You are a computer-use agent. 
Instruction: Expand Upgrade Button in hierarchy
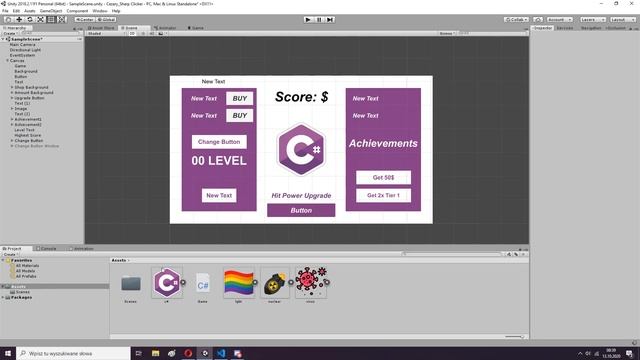pyautogui.click(x=12, y=98)
